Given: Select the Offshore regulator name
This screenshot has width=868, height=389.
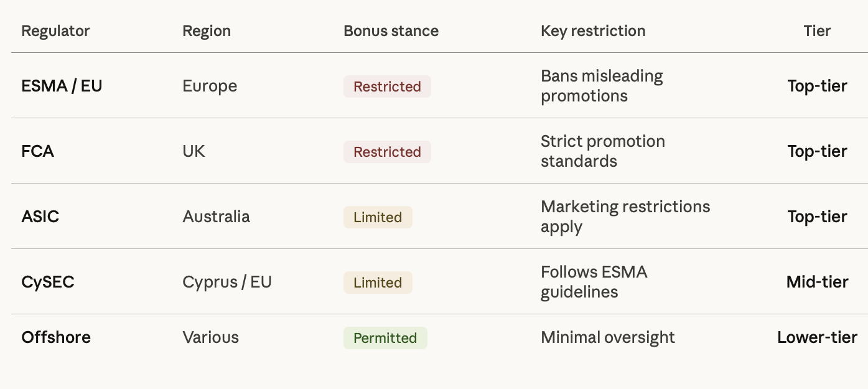Looking at the screenshot, I should click(x=56, y=337).
